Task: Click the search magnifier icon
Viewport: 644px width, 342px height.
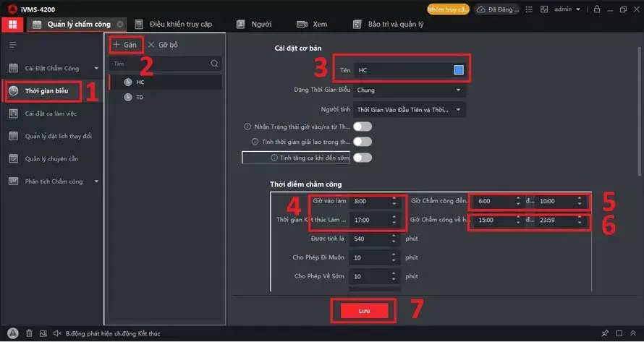Action: click(214, 64)
